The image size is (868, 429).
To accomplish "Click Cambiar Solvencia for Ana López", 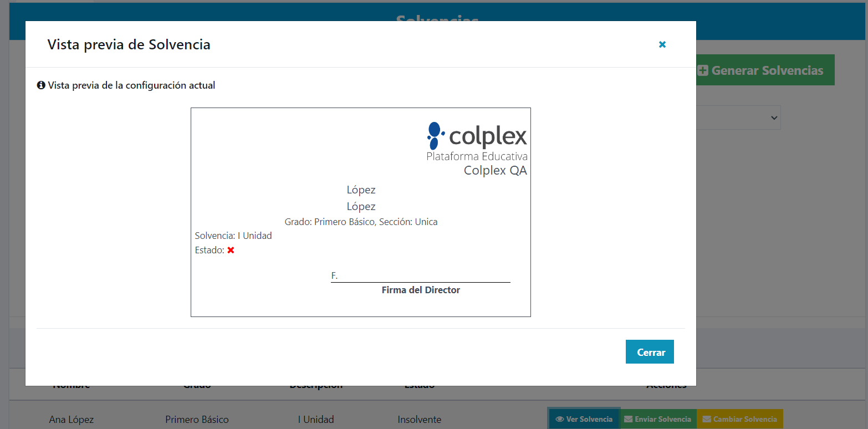I will click(x=740, y=419).
